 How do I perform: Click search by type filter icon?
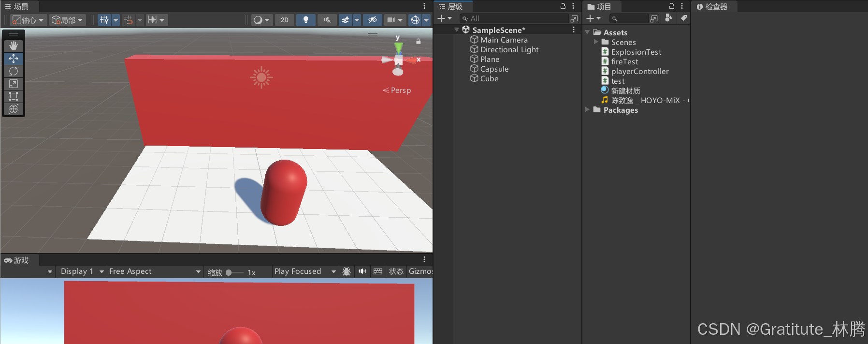click(x=669, y=18)
